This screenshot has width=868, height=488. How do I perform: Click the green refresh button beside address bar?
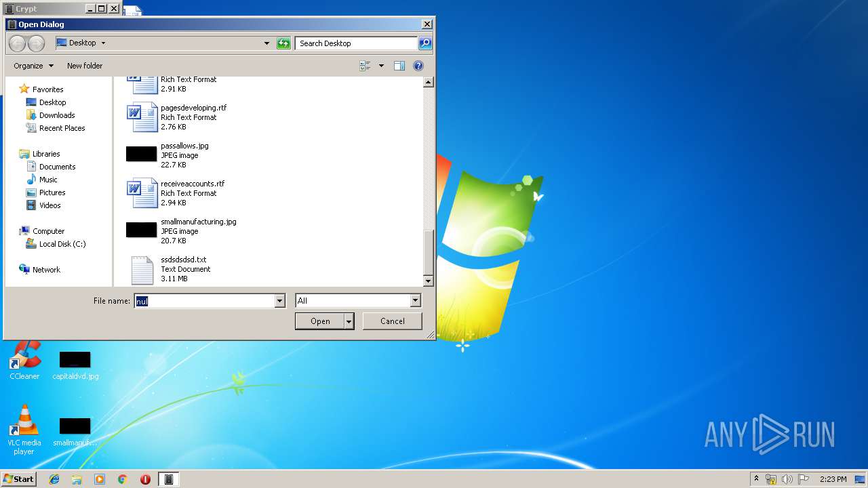[283, 43]
